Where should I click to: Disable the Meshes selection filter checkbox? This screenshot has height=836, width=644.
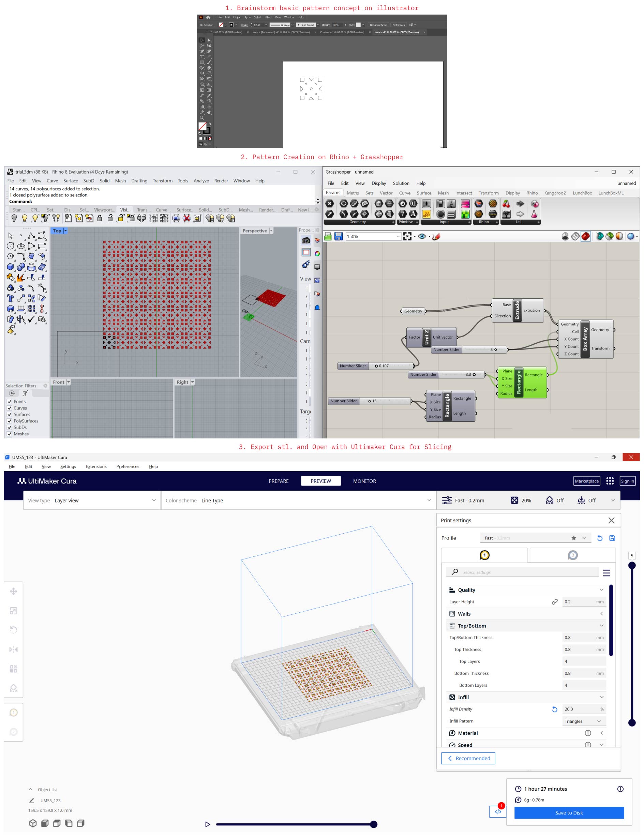(10, 434)
